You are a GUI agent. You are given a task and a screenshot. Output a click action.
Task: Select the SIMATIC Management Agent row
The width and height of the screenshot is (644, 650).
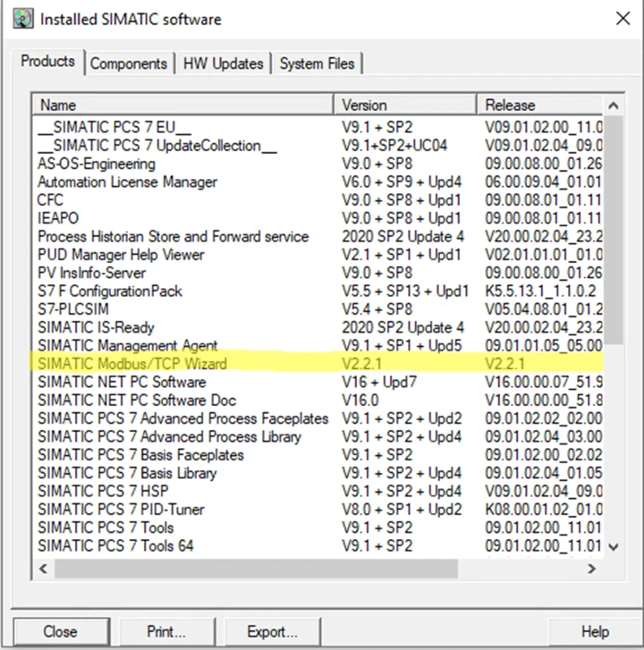[318, 346]
